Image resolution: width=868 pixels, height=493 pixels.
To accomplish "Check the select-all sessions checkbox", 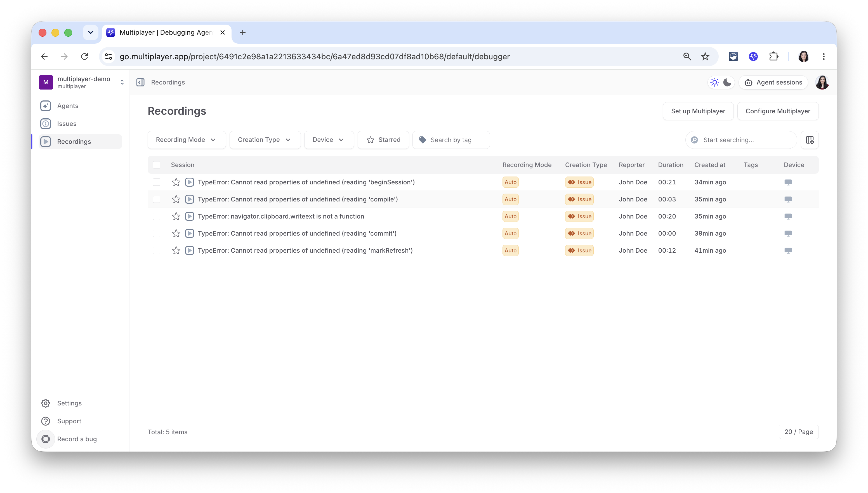I will [x=156, y=165].
